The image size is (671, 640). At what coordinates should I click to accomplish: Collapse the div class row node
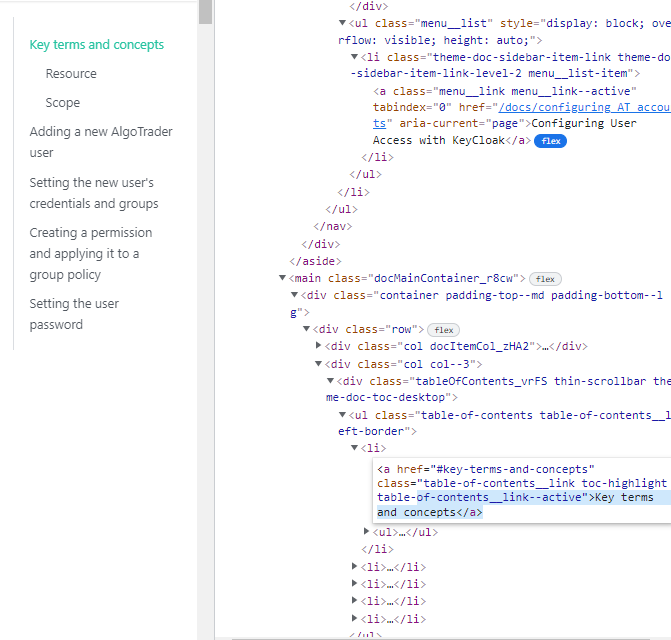point(306,329)
